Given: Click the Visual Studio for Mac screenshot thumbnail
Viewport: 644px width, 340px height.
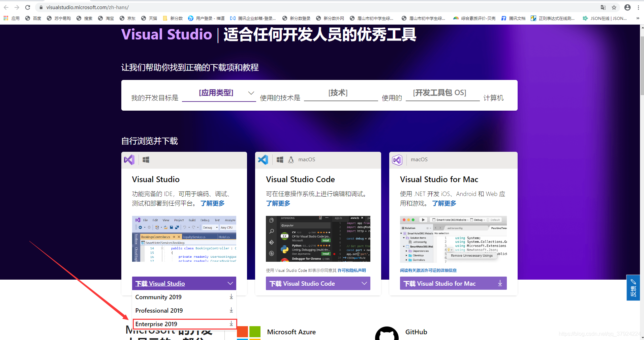Looking at the screenshot, I should tap(453, 239).
